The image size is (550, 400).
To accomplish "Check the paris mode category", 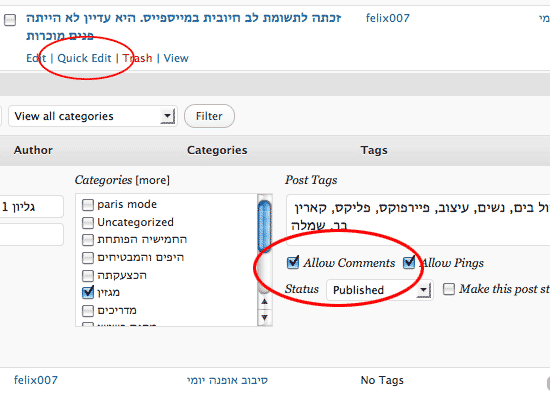I will coord(88,205).
